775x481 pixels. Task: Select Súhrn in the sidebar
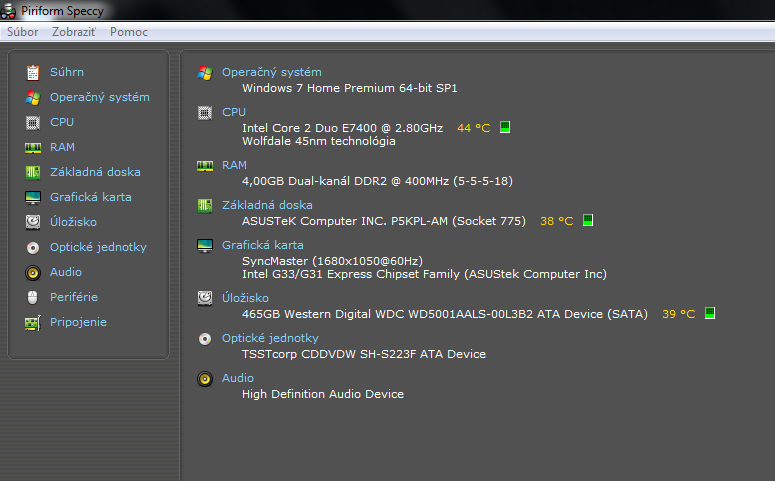(x=67, y=72)
